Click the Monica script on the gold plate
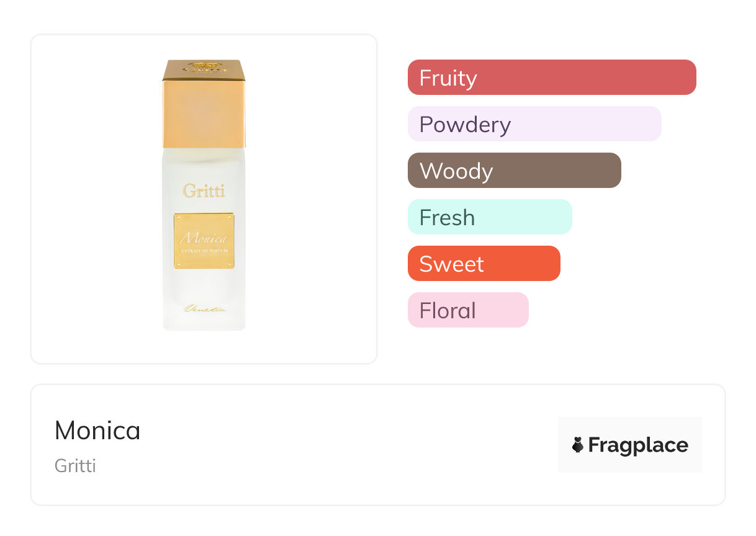Viewport: 756px width, 536px height. click(x=204, y=238)
